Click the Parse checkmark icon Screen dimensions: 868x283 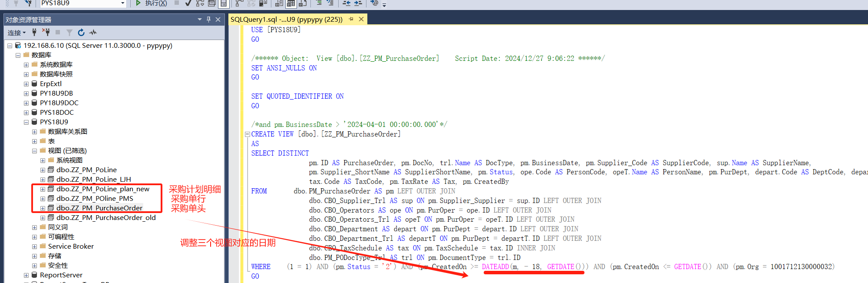[188, 3]
